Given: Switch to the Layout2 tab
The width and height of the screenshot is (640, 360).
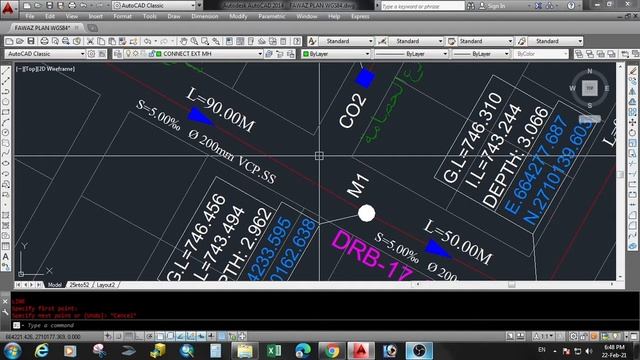Looking at the screenshot, I should coord(106,285).
